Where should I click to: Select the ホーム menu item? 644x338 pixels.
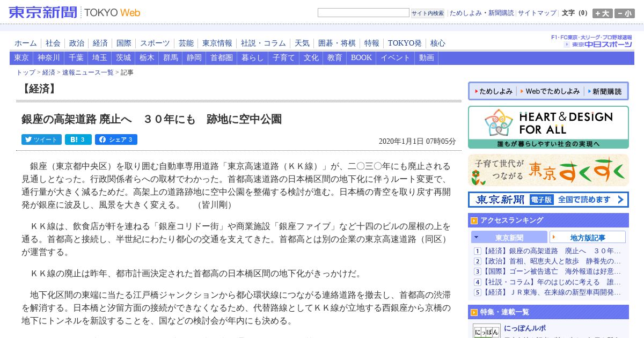click(x=26, y=43)
